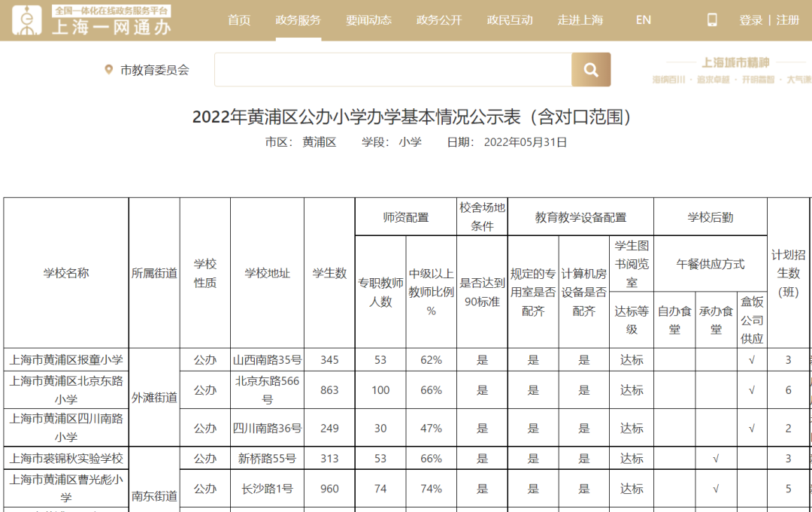Image resolution: width=812 pixels, height=512 pixels.
Task: Click the location pin beside 市教育委员会
Action: (x=109, y=69)
